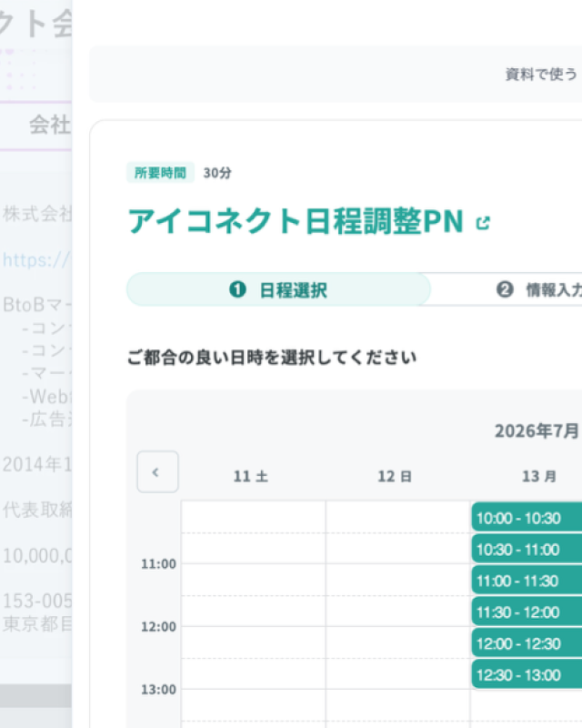582x728 pixels.
Task: Click the 2026年7月 month label
Action: pos(537,430)
